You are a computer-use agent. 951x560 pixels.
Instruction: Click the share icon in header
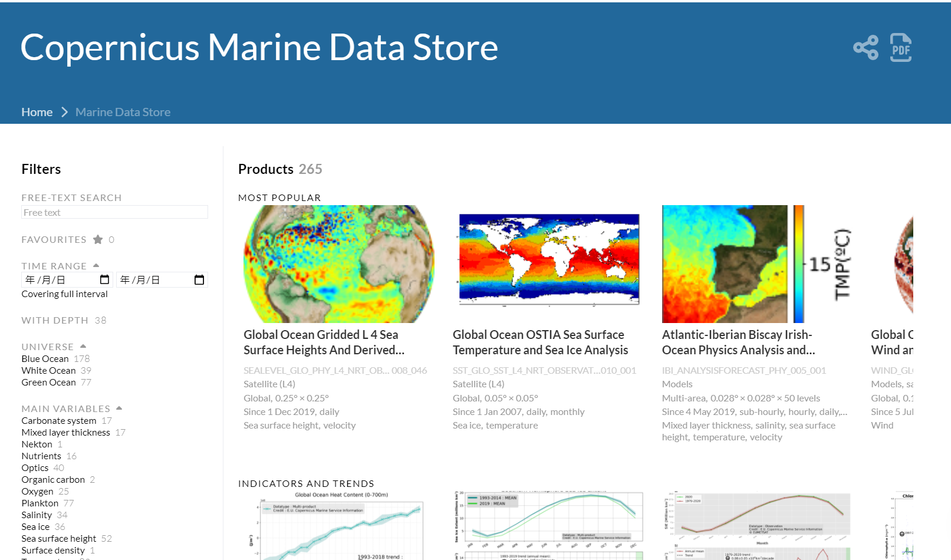tap(865, 48)
